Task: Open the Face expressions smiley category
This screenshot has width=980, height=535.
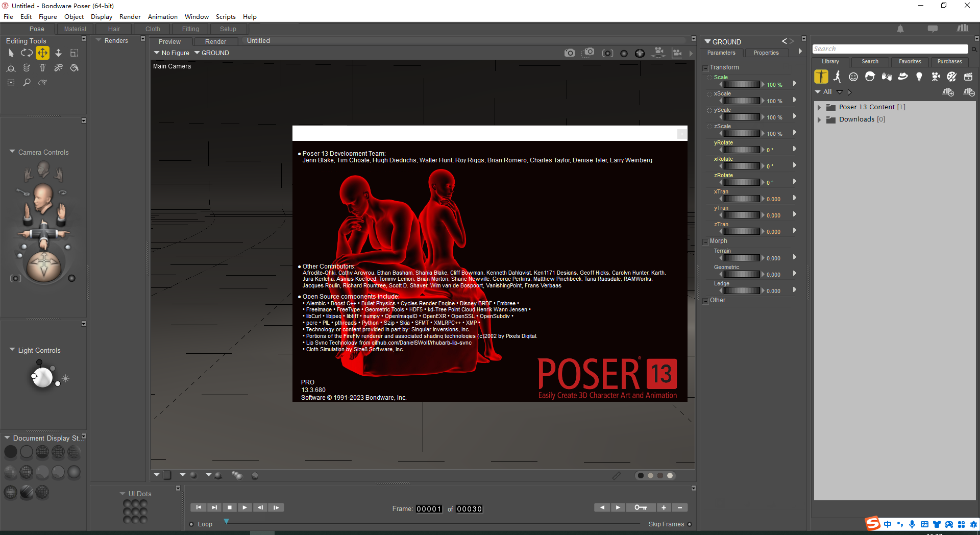Action: tap(853, 77)
